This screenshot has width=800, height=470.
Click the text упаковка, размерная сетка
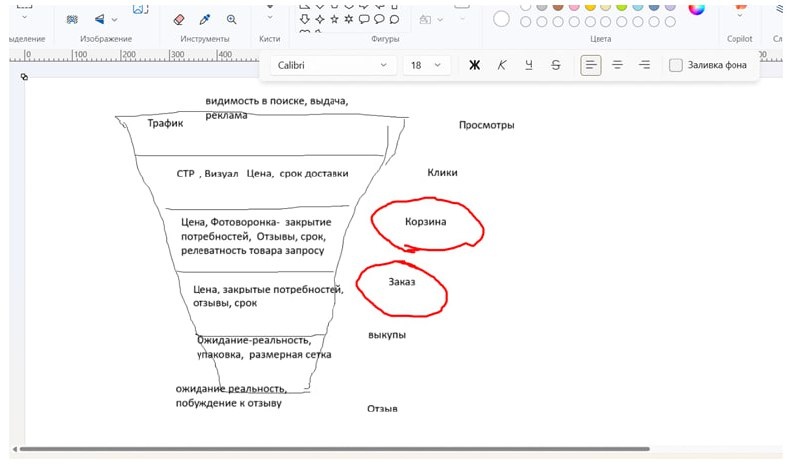point(264,355)
